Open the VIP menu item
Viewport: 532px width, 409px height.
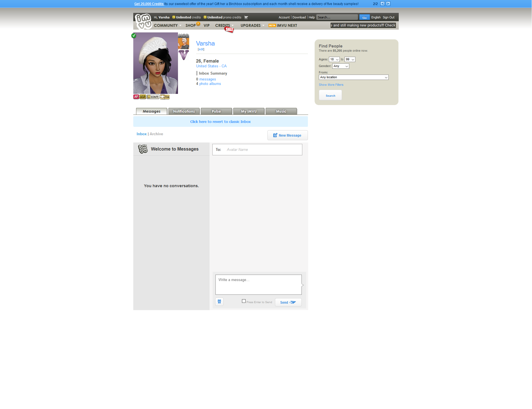[206, 25]
